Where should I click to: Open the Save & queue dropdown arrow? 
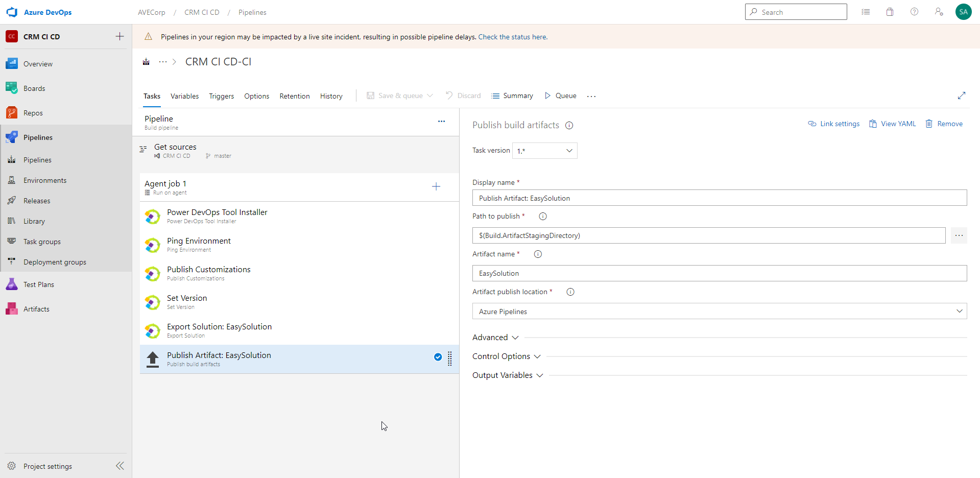[x=430, y=95]
